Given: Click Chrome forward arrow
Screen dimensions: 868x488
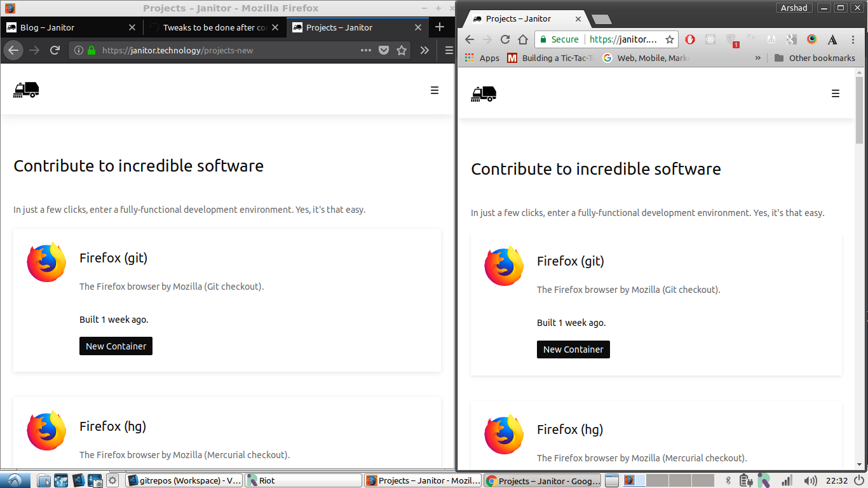Looking at the screenshot, I should point(487,39).
